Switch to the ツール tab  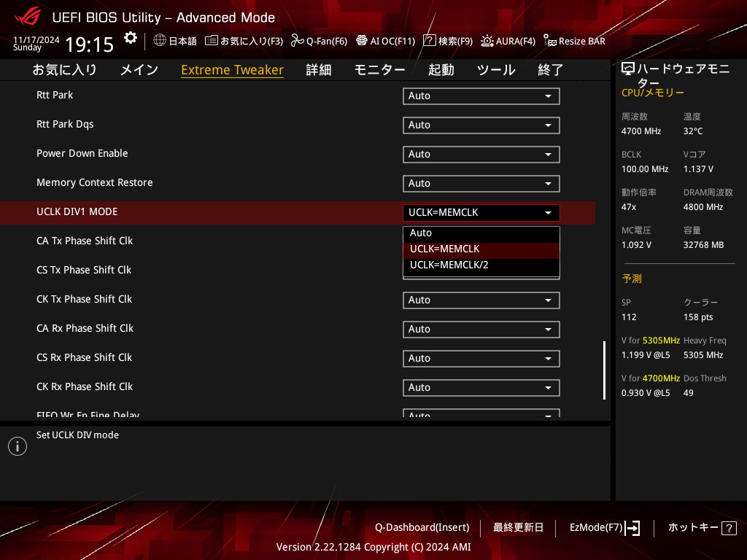[496, 69]
